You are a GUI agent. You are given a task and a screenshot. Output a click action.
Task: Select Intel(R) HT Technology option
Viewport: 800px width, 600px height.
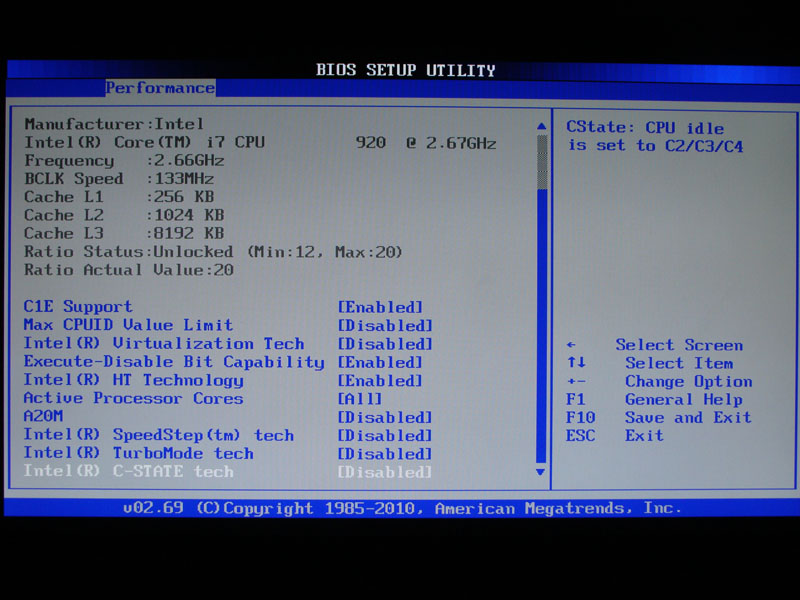click(133, 380)
